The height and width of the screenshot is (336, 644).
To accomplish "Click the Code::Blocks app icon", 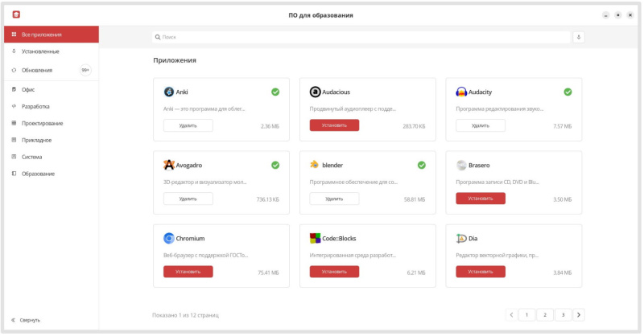I will (316, 238).
